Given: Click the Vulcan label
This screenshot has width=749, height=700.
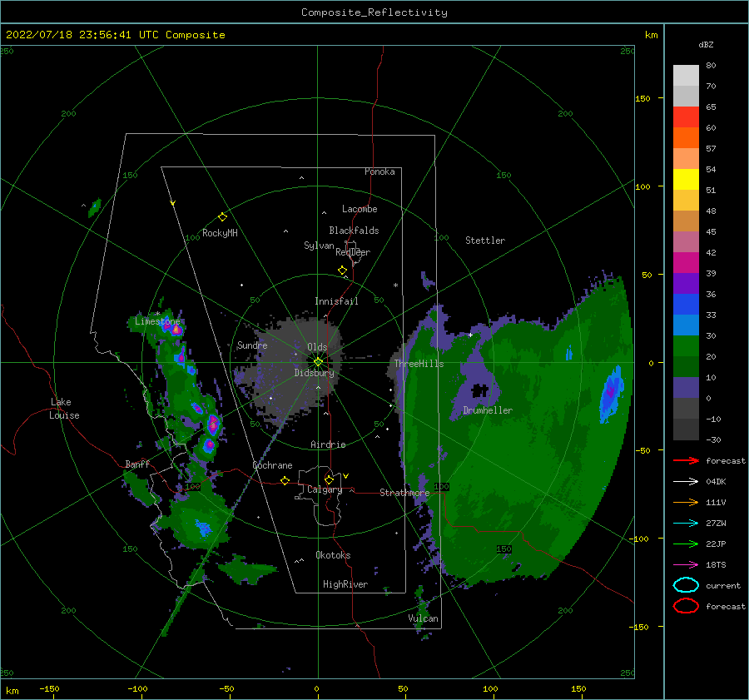Looking at the screenshot, I should [423, 618].
